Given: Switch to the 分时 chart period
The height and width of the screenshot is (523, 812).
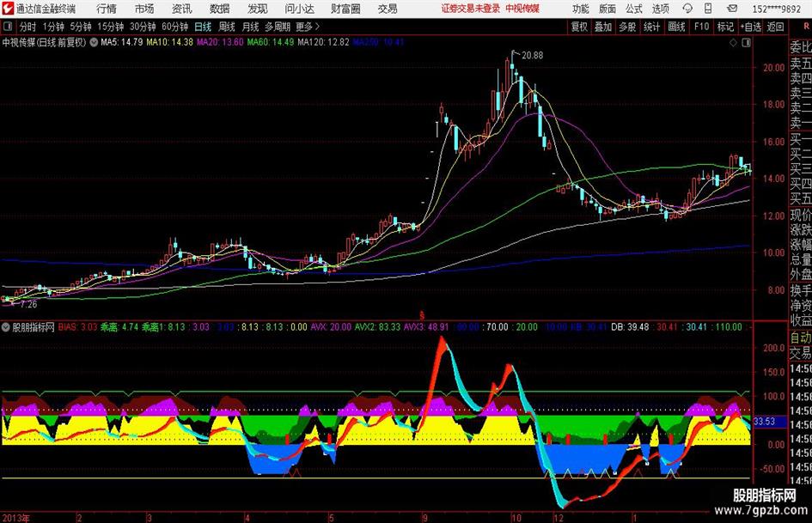Looking at the screenshot, I should pyautogui.click(x=28, y=27).
